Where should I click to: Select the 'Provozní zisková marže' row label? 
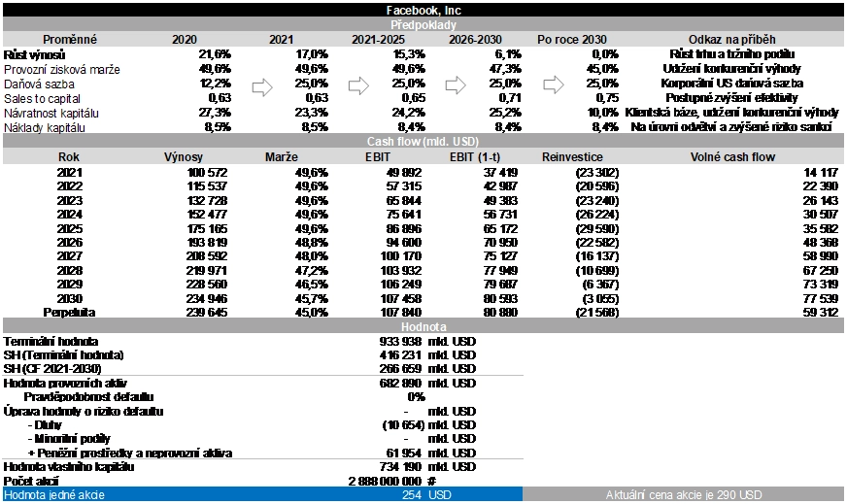pyautogui.click(x=61, y=70)
